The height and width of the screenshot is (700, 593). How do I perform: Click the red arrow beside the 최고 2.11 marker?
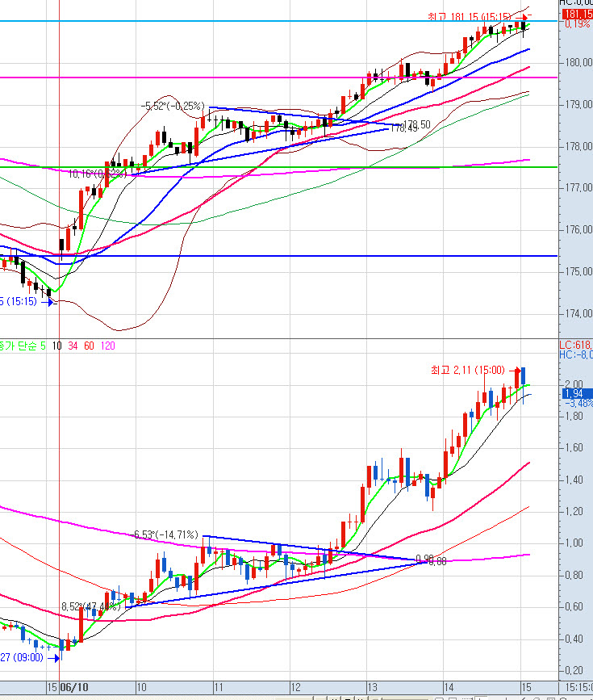pyautogui.click(x=516, y=370)
